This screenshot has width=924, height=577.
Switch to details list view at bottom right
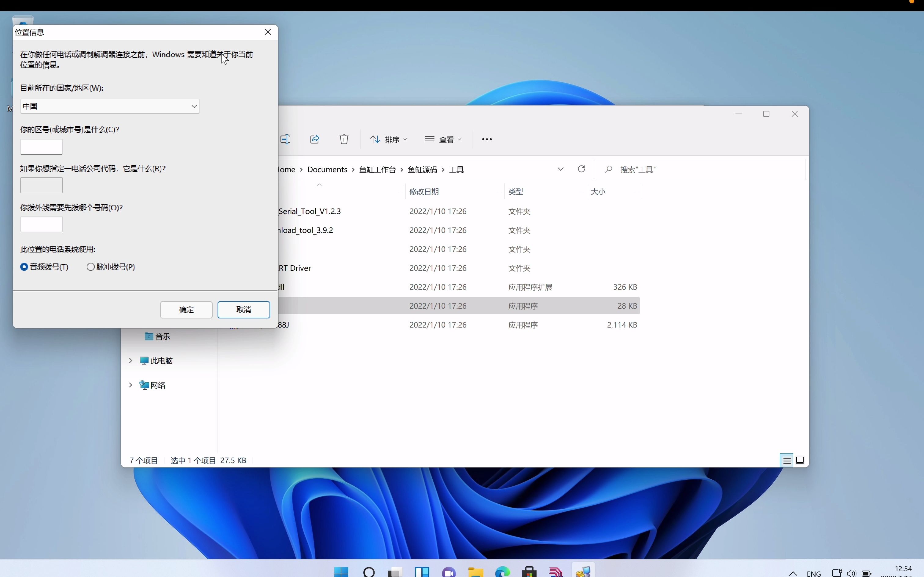pos(787,460)
